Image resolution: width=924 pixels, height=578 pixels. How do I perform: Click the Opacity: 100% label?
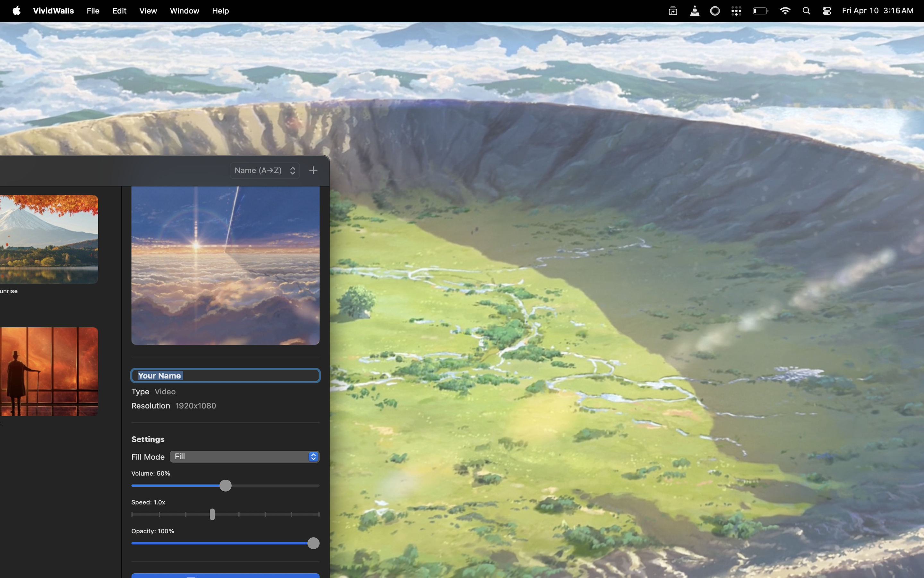[153, 531]
